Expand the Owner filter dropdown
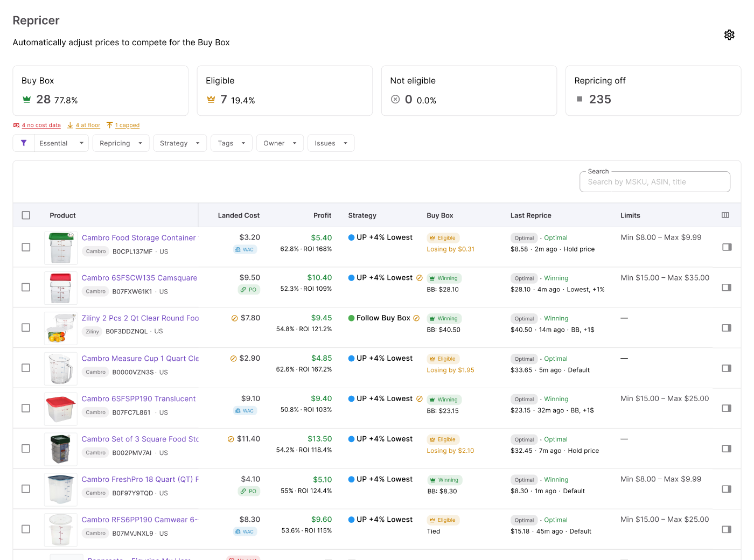The image size is (754, 560). [x=280, y=143]
